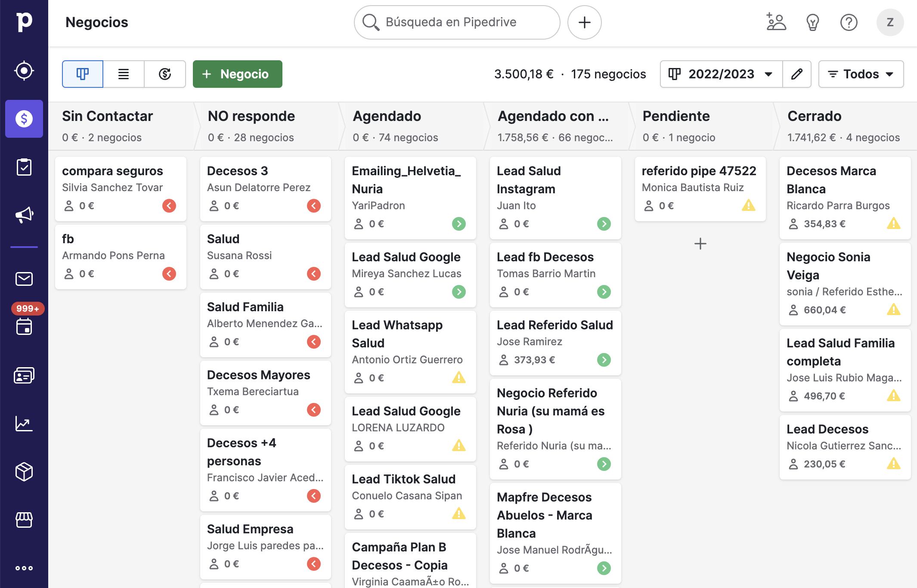Screen dimensions: 917x588
Task: Click the green + Negocio button
Action: click(238, 74)
